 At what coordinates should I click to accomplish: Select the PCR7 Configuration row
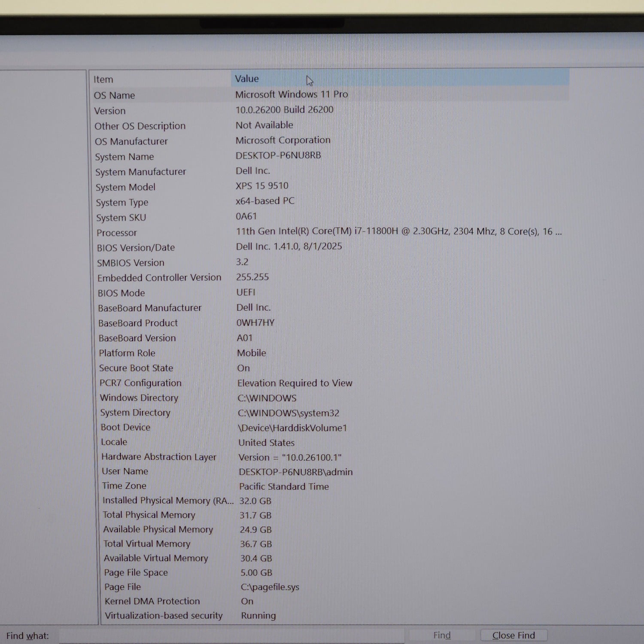pos(141,383)
